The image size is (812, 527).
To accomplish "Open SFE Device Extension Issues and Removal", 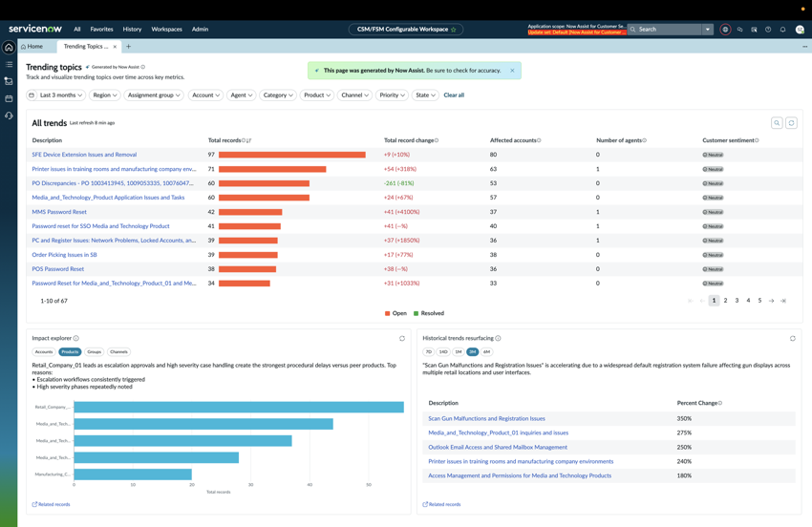I will click(x=84, y=155).
